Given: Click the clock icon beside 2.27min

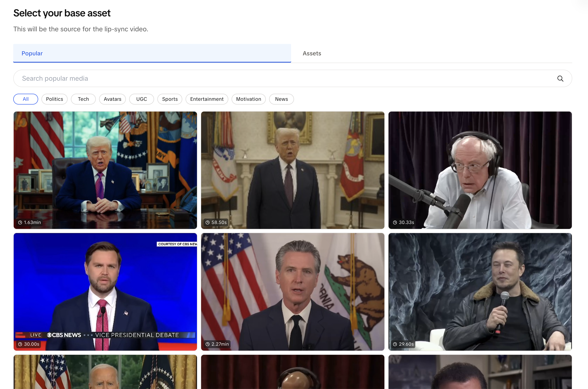Looking at the screenshot, I should click(x=208, y=344).
